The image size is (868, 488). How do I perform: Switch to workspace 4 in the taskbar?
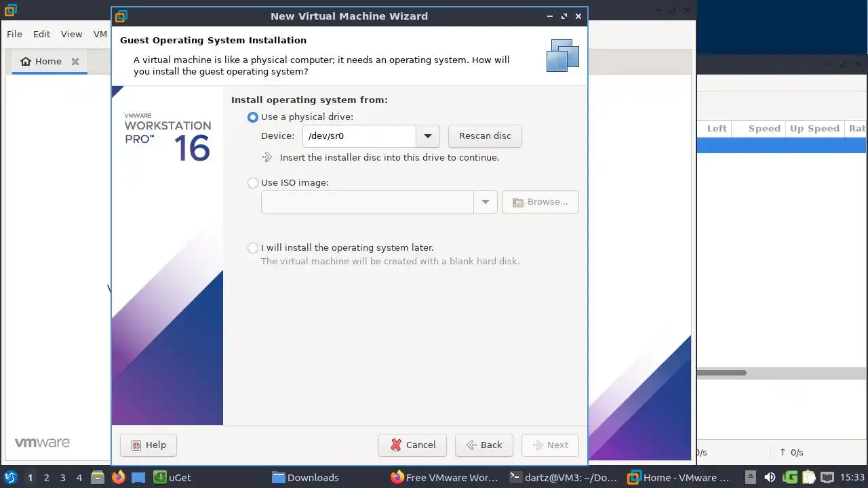pyautogui.click(x=79, y=478)
